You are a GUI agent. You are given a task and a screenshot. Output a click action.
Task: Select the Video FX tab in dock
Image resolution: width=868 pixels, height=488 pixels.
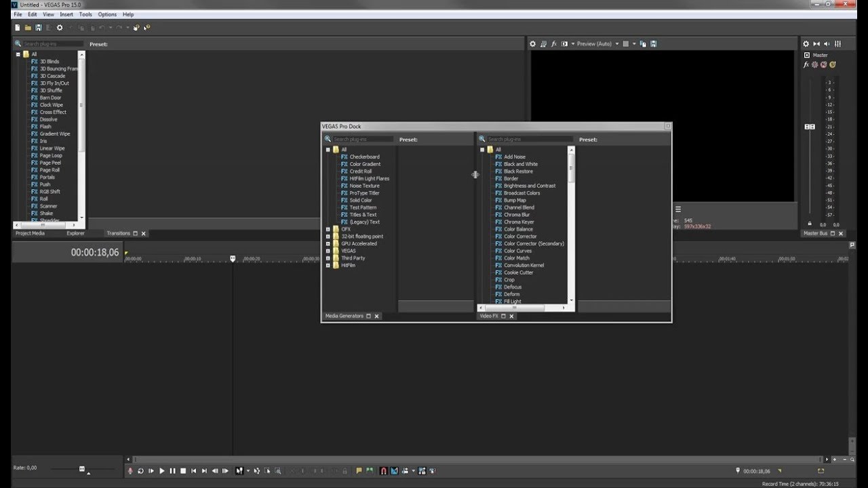point(489,316)
